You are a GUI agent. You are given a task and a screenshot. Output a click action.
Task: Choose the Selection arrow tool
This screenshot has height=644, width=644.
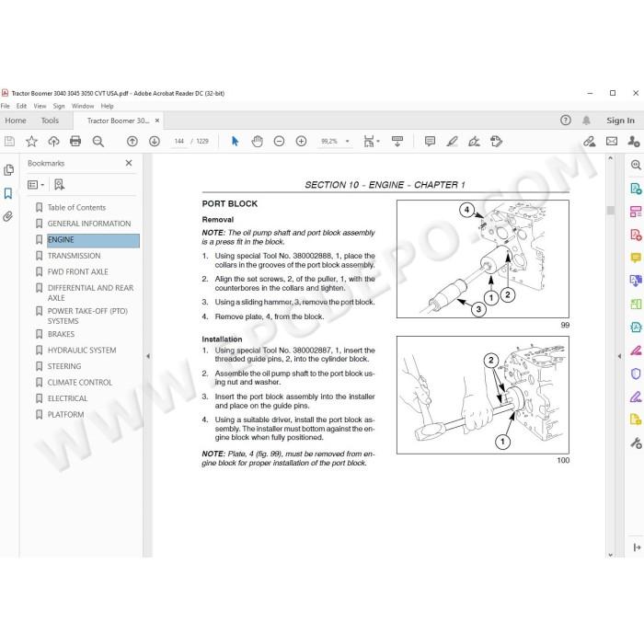[235, 142]
